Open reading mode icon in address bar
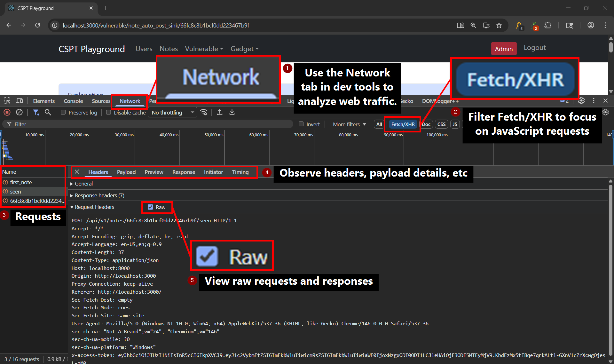The height and width of the screenshot is (364, 614). [x=460, y=25]
